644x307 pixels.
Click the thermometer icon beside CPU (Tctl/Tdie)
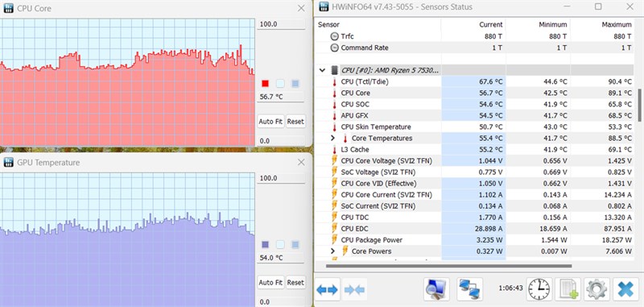(x=335, y=81)
